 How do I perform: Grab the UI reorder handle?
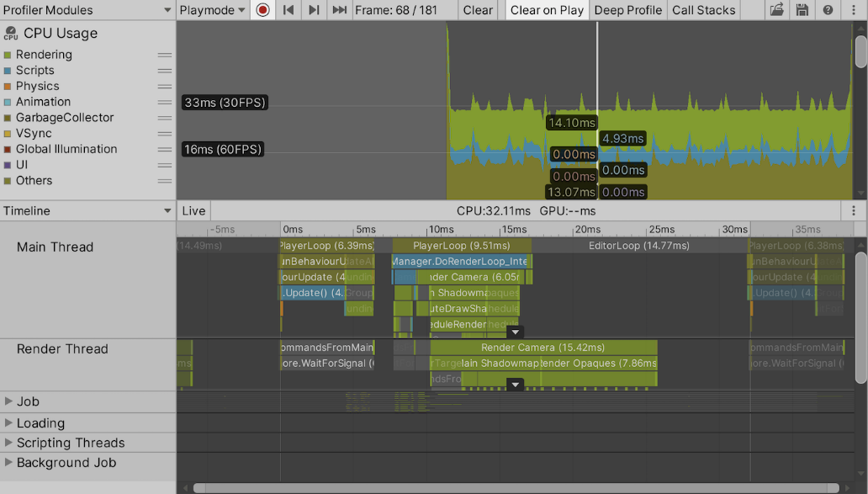[x=164, y=165]
